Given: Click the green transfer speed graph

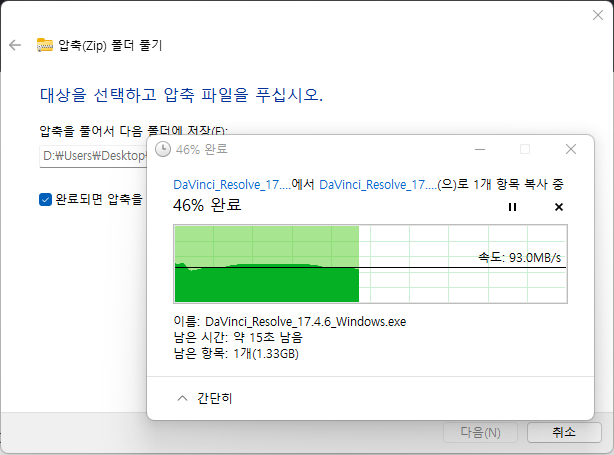Looking at the screenshot, I should coord(370,264).
